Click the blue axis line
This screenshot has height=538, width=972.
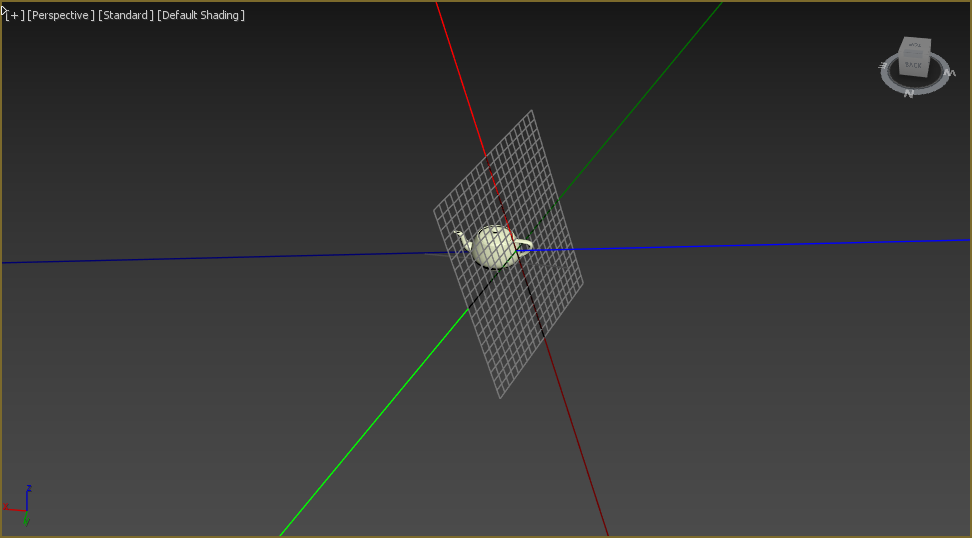click(x=200, y=259)
